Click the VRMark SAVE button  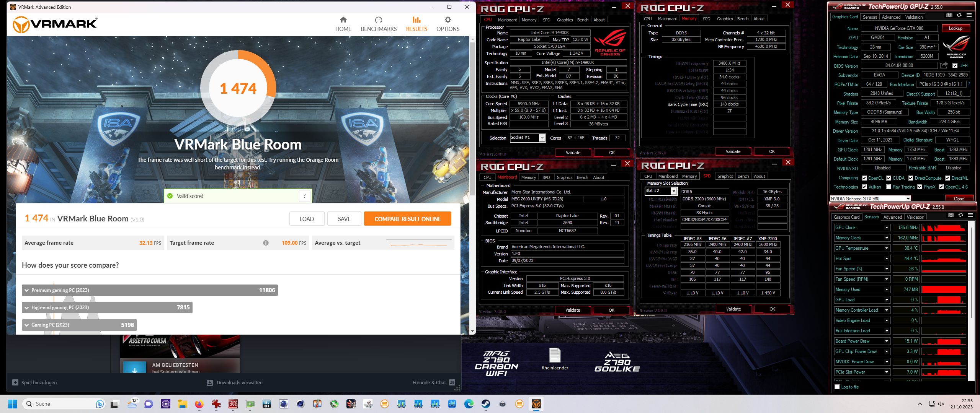coord(344,219)
